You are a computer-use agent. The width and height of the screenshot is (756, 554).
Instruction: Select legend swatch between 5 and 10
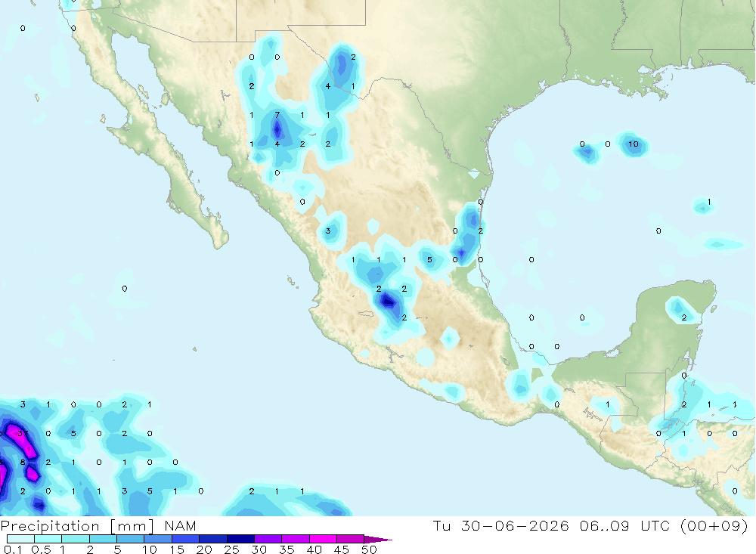click(130, 539)
